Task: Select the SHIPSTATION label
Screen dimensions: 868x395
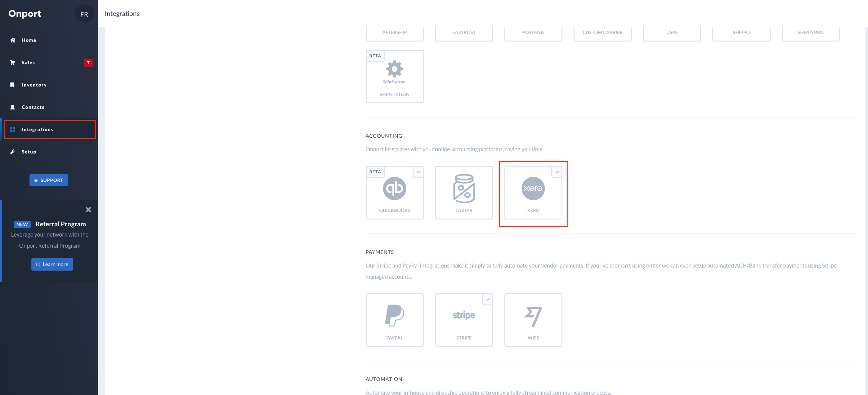Action: (394, 94)
